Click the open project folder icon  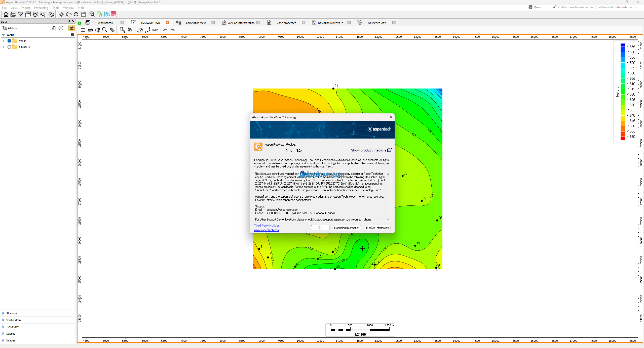(x=69, y=14)
